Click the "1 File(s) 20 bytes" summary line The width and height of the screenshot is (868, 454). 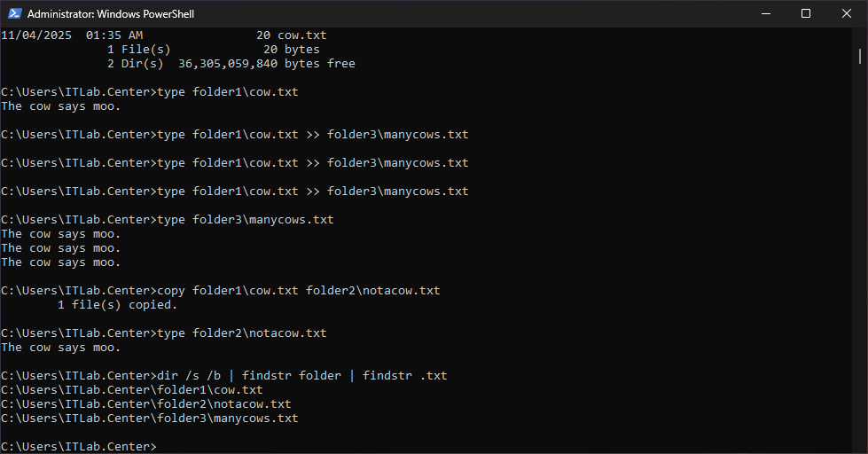click(x=213, y=50)
